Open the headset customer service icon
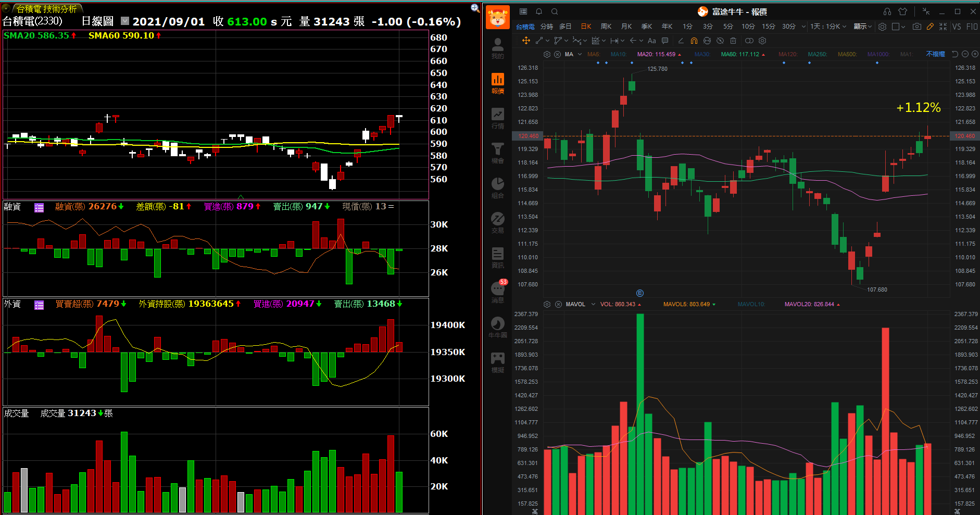 click(x=887, y=11)
